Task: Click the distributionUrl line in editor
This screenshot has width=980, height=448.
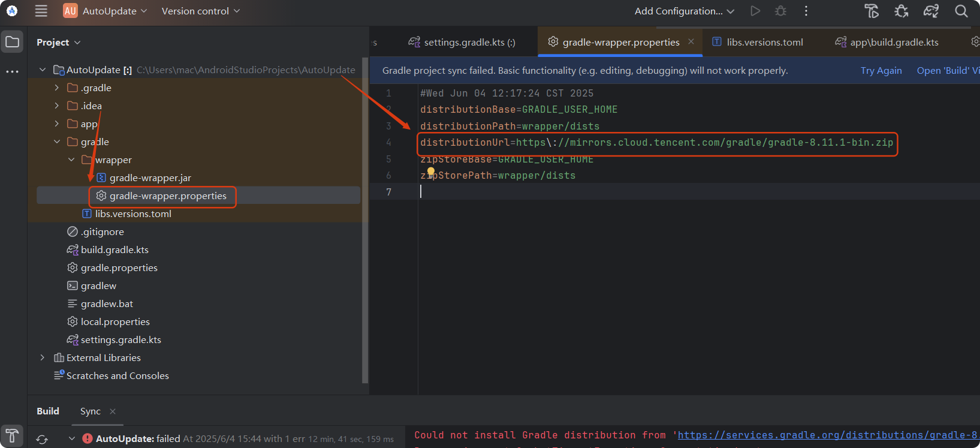Action: pyautogui.click(x=656, y=142)
